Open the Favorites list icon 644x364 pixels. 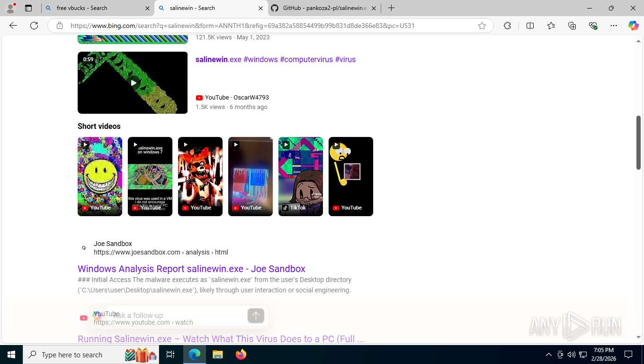point(551,26)
